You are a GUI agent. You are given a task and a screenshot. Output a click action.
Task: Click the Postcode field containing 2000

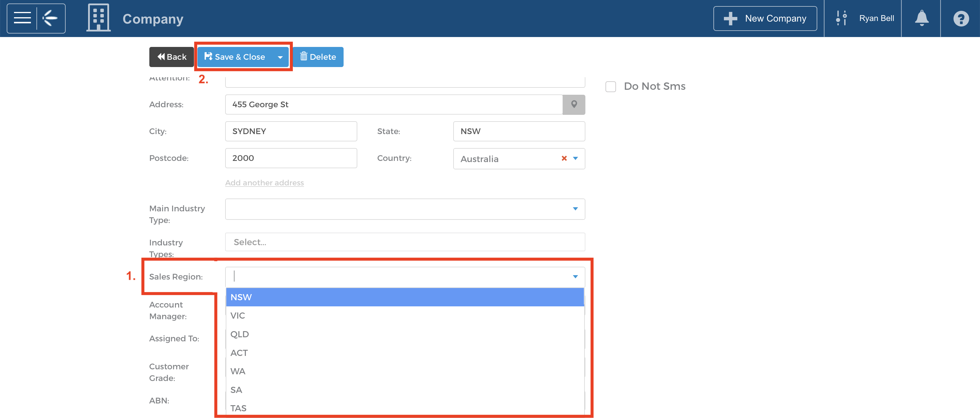tap(291, 158)
